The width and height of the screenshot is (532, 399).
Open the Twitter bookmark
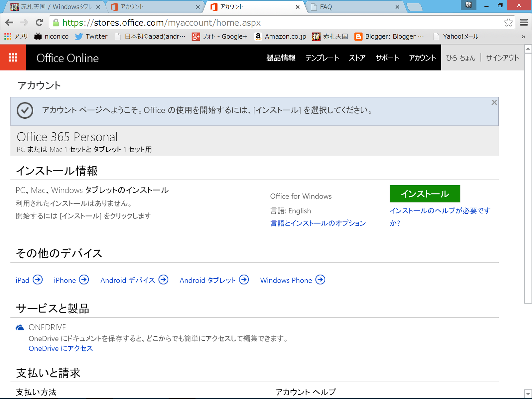(x=91, y=36)
